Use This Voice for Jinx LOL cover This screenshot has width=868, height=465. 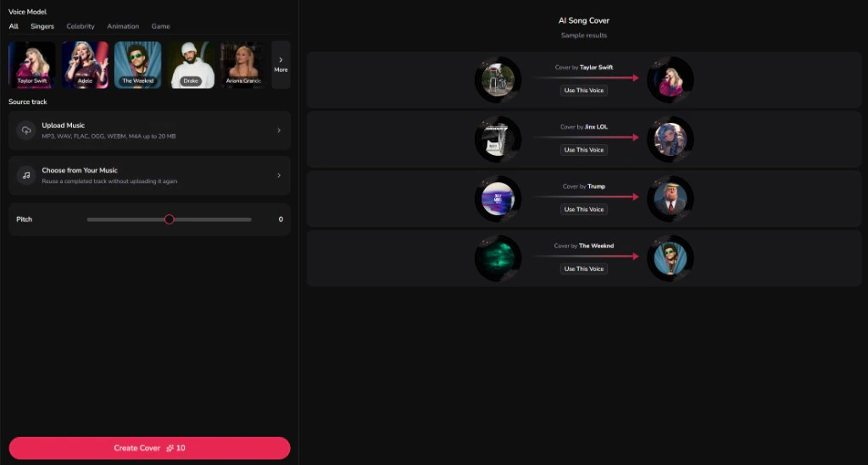pyautogui.click(x=584, y=150)
